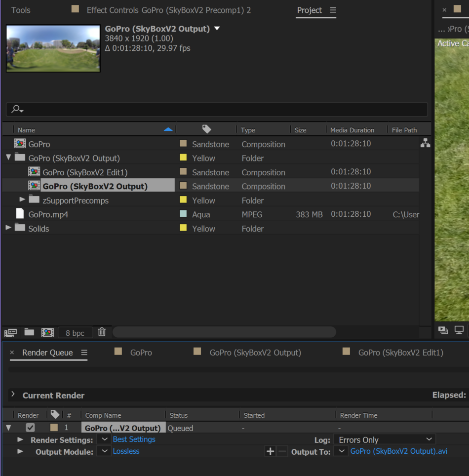The image size is (469, 476).
Task: Select the GoPro.mp4 footage row
Action: pos(211,214)
